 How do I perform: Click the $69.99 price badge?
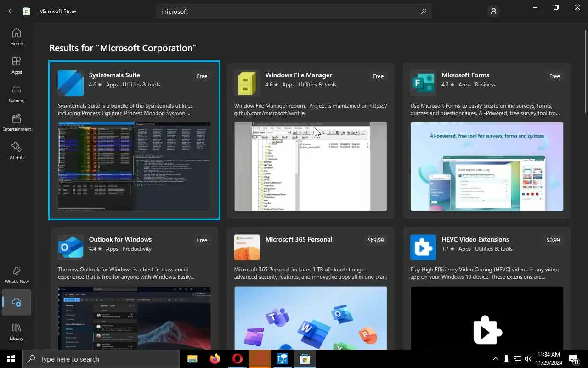pos(376,240)
